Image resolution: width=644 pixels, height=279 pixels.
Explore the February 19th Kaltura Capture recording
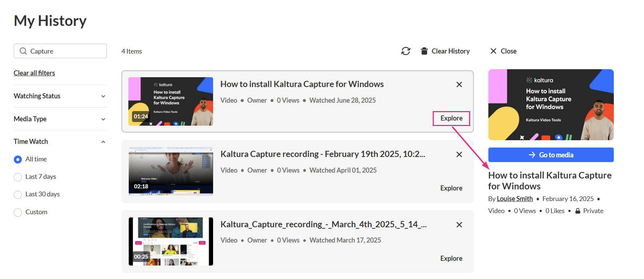tap(451, 188)
